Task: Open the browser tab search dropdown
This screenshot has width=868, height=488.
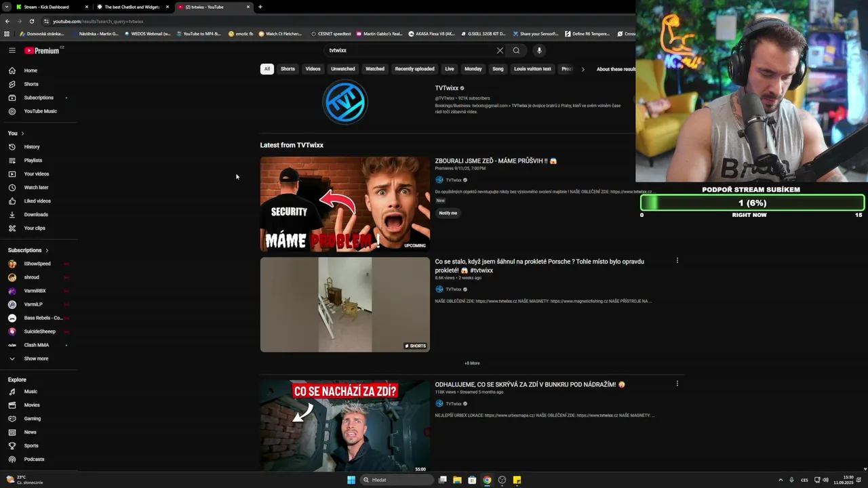Action: pos(6,7)
